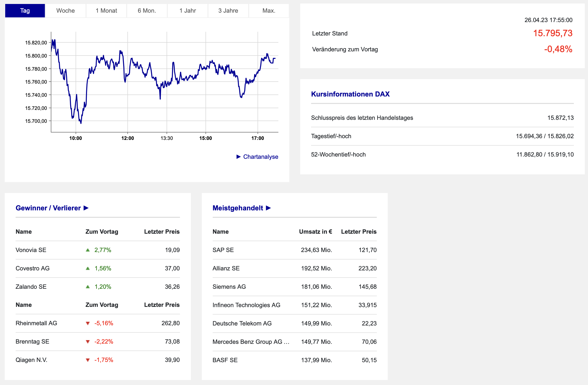Image resolution: width=588 pixels, height=385 pixels.
Task: Select the Max. time range tab
Action: click(x=269, y=11)
